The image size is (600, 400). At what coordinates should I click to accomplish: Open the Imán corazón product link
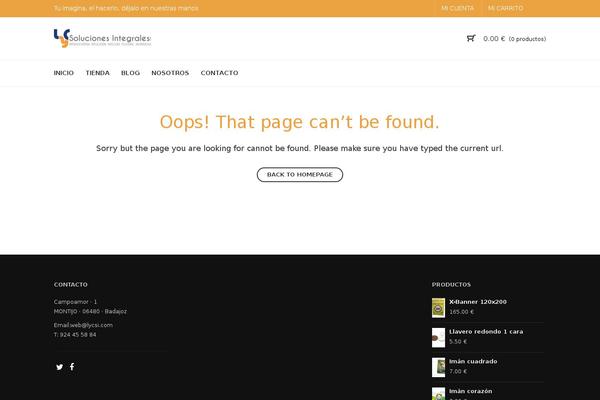click(471, 391)
